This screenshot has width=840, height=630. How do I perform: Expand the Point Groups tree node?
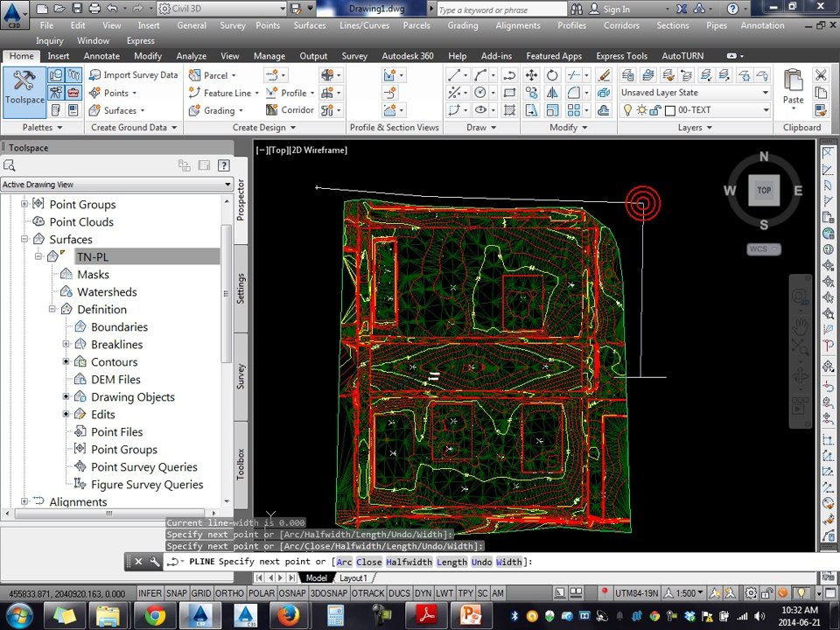[x=24, y=204]
